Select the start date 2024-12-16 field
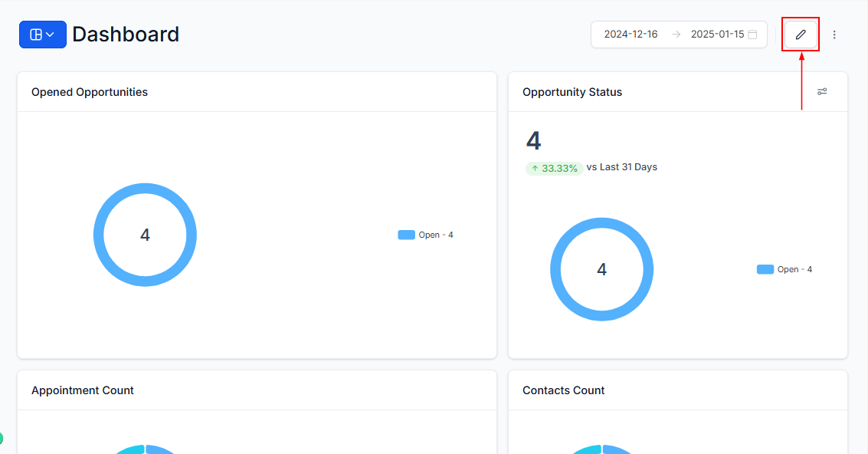 click(x=631, y=35)
